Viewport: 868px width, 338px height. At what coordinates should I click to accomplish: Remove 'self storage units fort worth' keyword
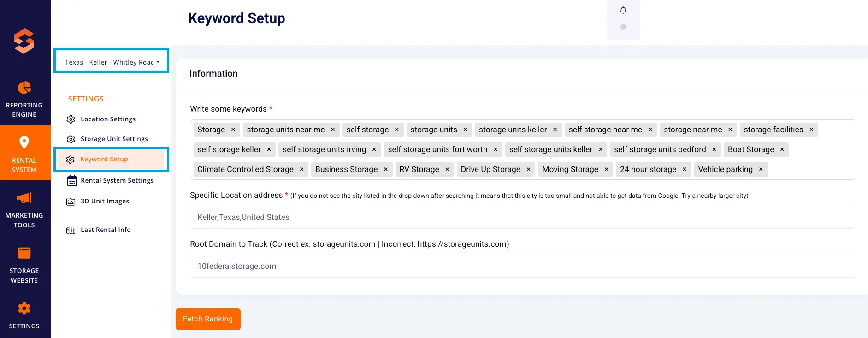tap(496, 149)
